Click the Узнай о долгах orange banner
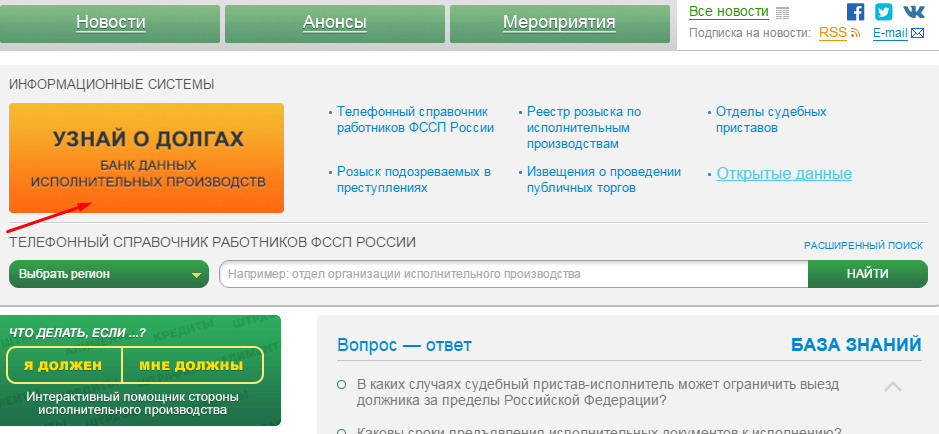Image resolution: width=939 pixels, height=434 pixels. pyautogui.click(x=147, y=158)
